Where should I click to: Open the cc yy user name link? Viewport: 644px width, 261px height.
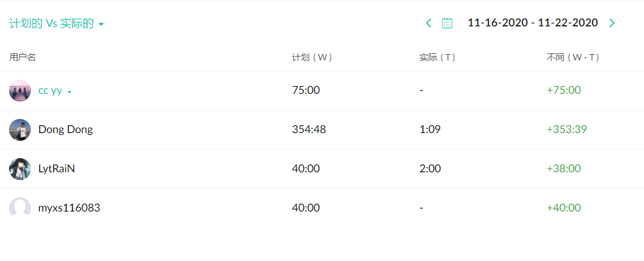click(50, 91)
